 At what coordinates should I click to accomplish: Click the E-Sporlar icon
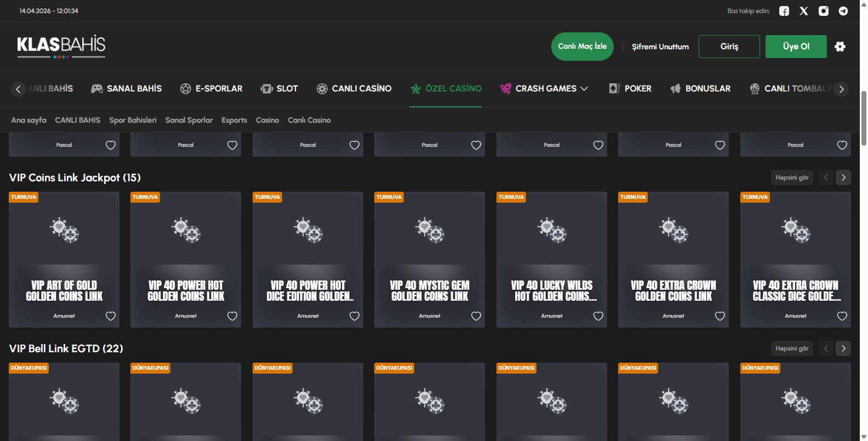click(x=186, y=89)
